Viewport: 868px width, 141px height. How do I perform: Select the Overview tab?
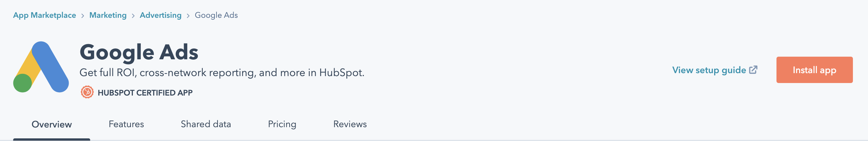(52, 125)
